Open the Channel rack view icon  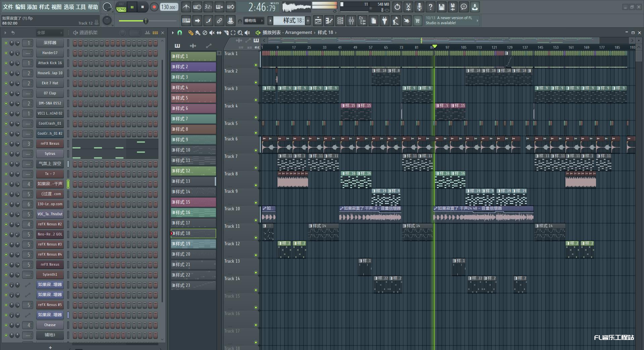coord(340,21)
